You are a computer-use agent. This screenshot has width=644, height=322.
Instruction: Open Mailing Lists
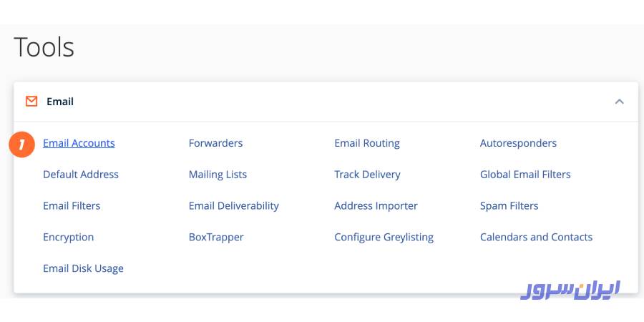coord(218,175)
